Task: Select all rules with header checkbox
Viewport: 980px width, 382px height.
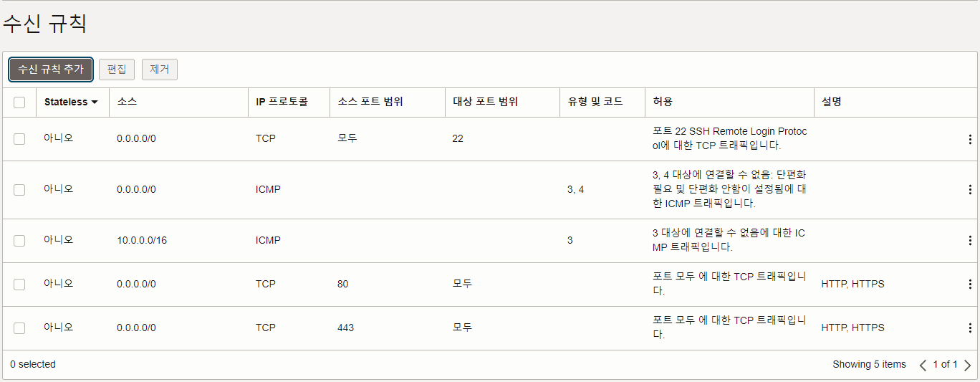Action: (19, 102)
